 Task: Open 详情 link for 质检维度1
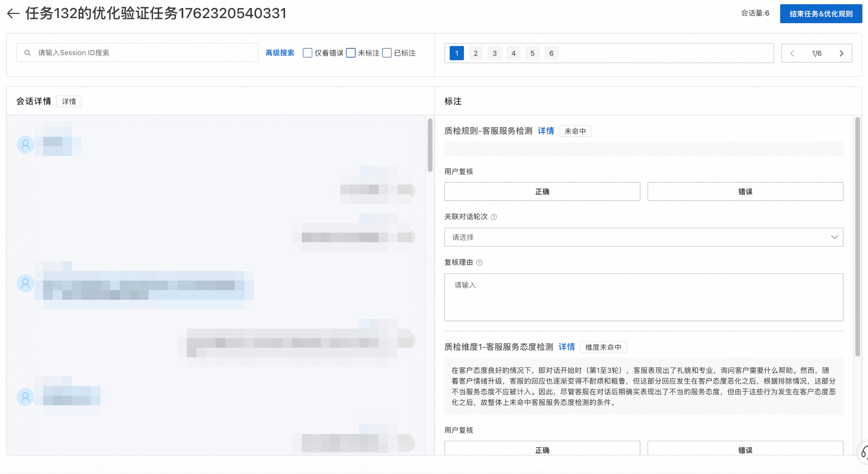click(566, 347)
